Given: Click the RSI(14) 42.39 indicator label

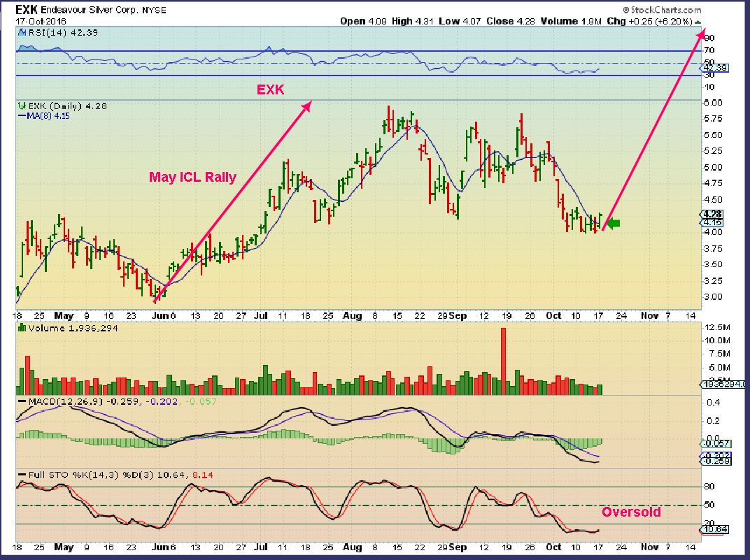Looking at the screenshot, I should [63, 32].
